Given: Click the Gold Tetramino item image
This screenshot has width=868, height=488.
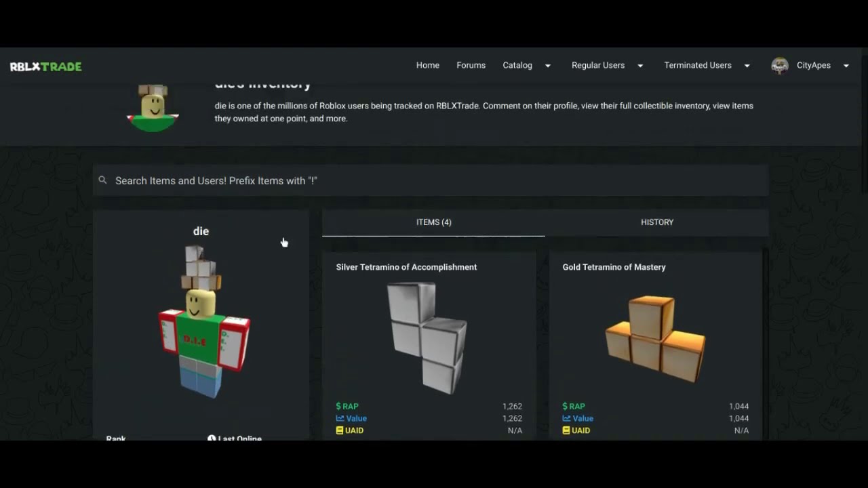Looking at the screenshot, I should [655, 339].
